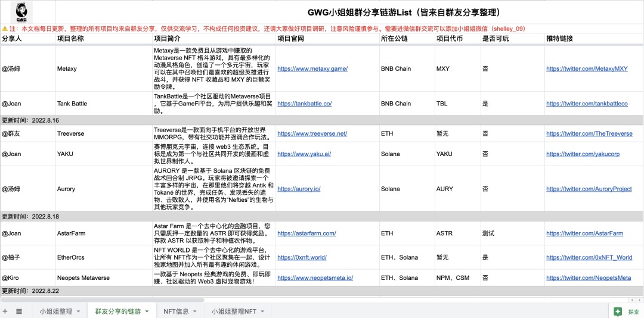Click the GWG logo image
This screenshot has width=644, height=318.
click(22, 13)
